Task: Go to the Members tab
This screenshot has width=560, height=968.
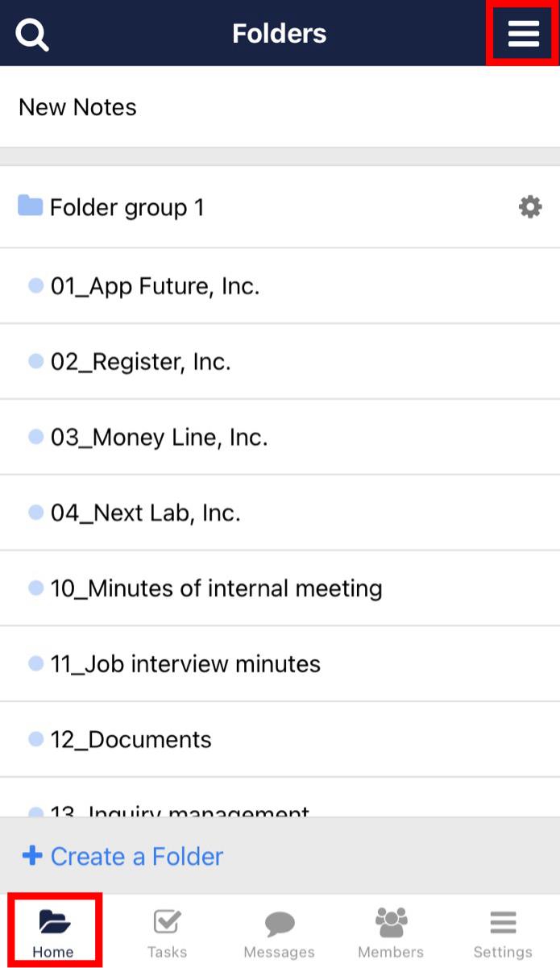Action: pos(391,933)
